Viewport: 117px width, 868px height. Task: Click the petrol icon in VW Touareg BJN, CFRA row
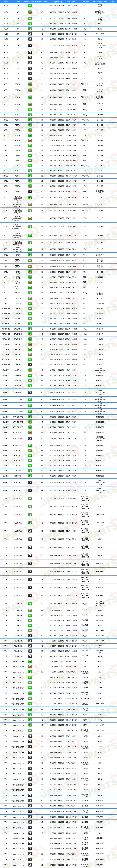pos(30,630)
